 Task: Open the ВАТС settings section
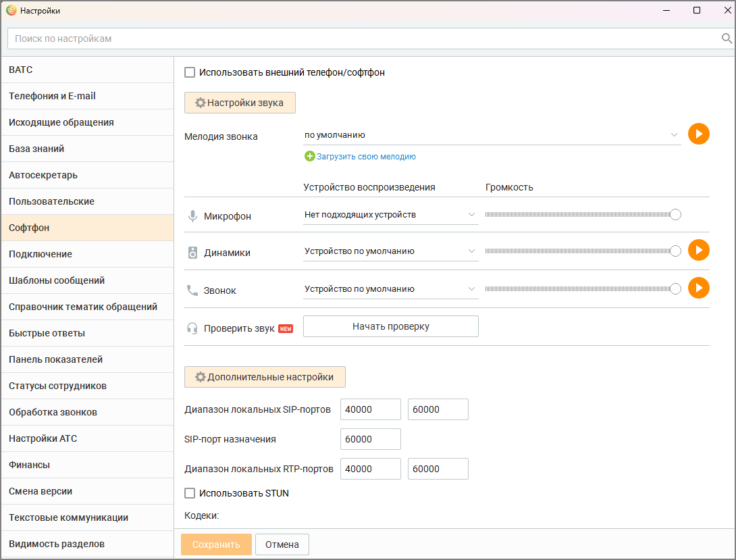point(87,70)
